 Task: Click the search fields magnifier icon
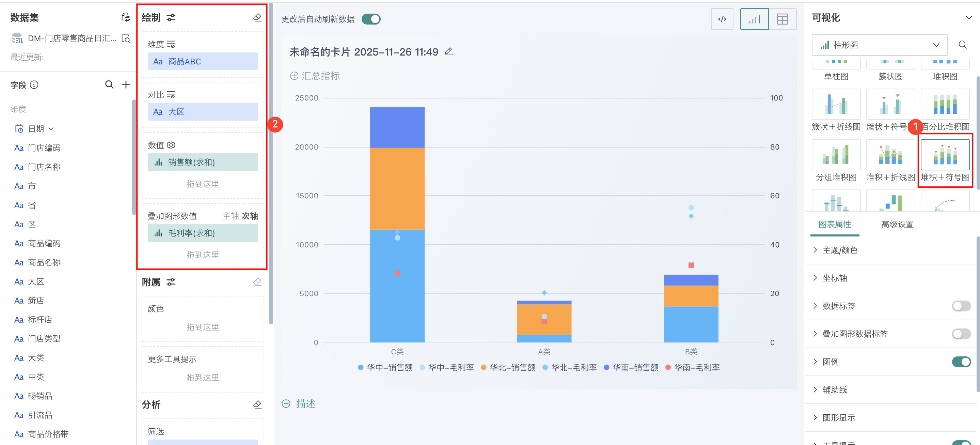point(109,85)
